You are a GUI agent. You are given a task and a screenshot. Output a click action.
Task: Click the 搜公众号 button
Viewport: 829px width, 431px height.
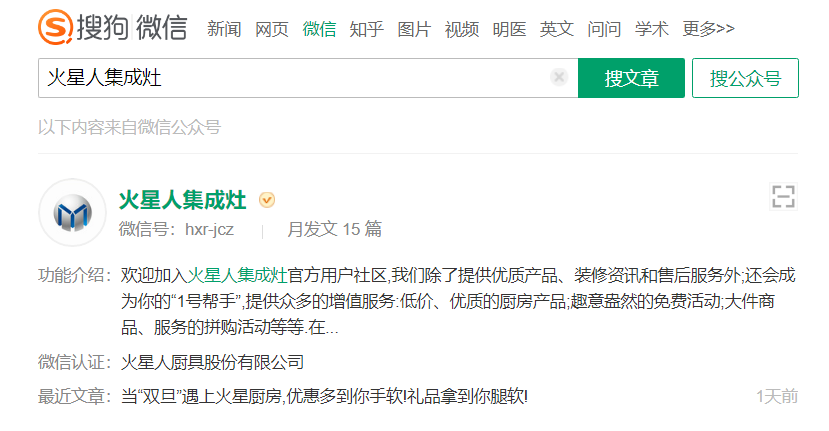(x=745, y=78)
